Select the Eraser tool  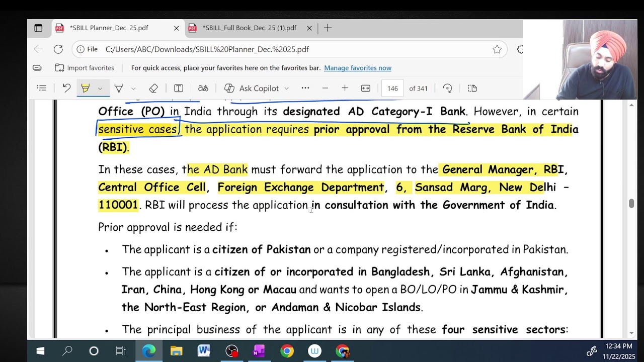(153, 88)
